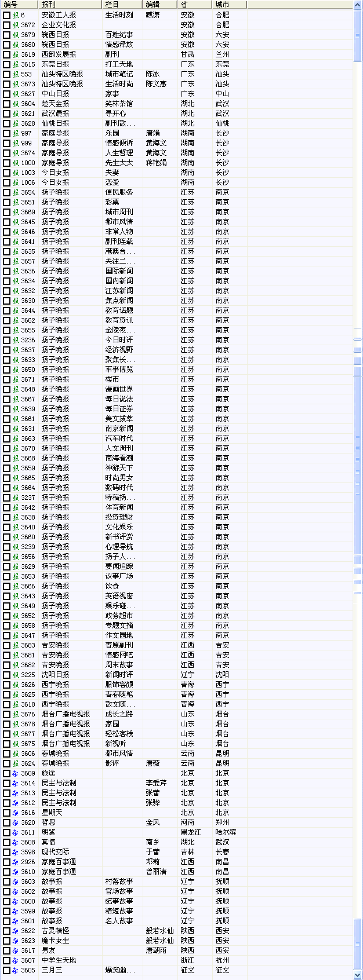Click the 现代交际 magazine name

(x=55, y=852)
